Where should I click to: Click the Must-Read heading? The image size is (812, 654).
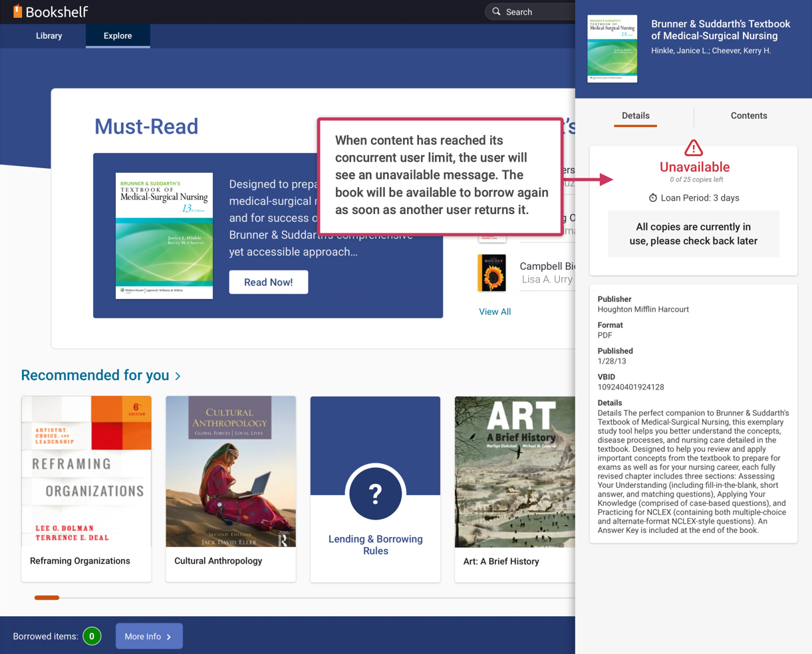coord(146,126)
